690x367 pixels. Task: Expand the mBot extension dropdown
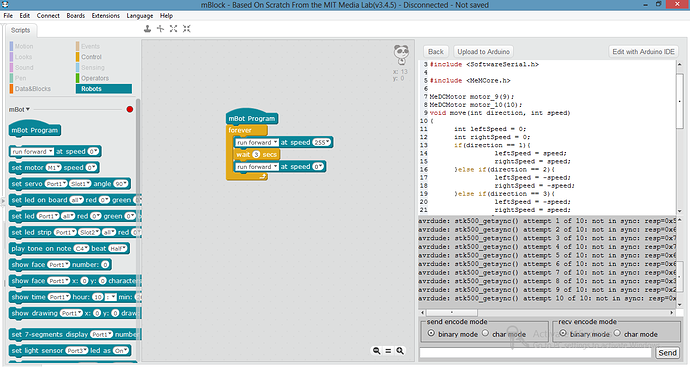(x=19, y=109)
